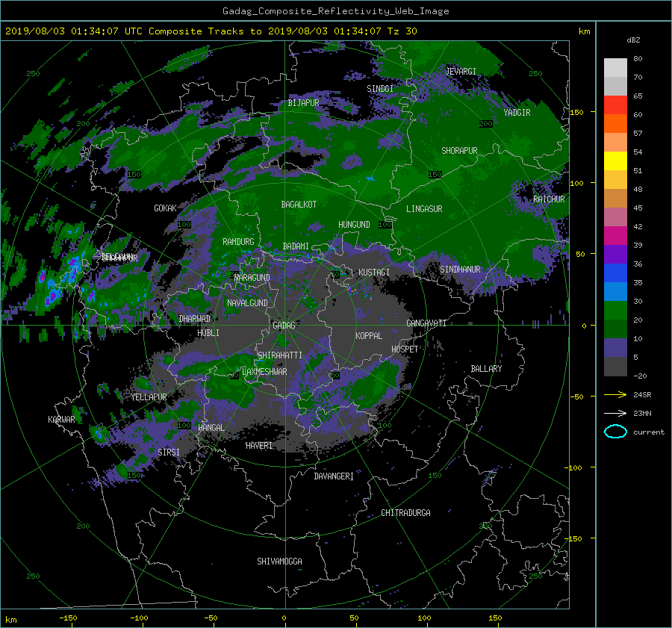Image resolution: width=672 pixels, height=628 pixels.
Task: Select the HAVERI city label
Action: tap(259, 446)
